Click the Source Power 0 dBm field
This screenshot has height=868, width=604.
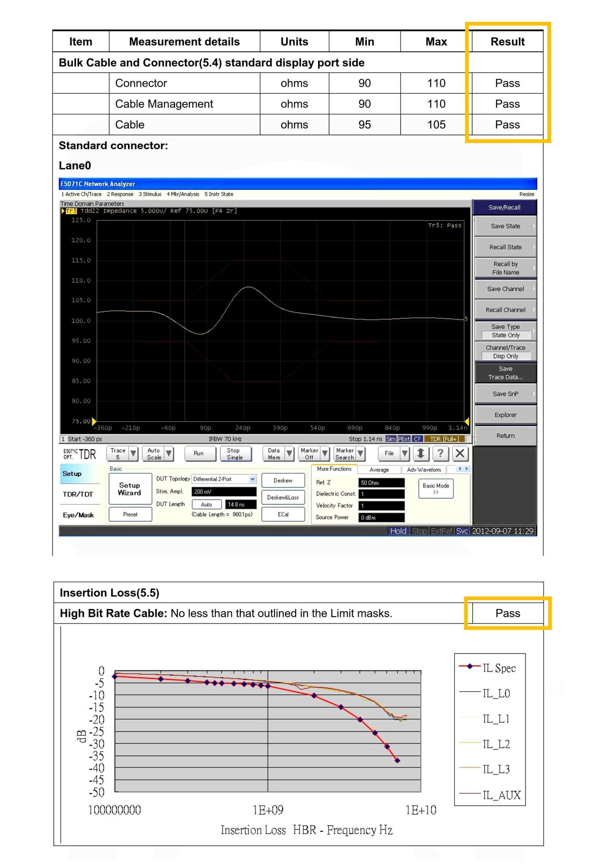pos(382,517)
